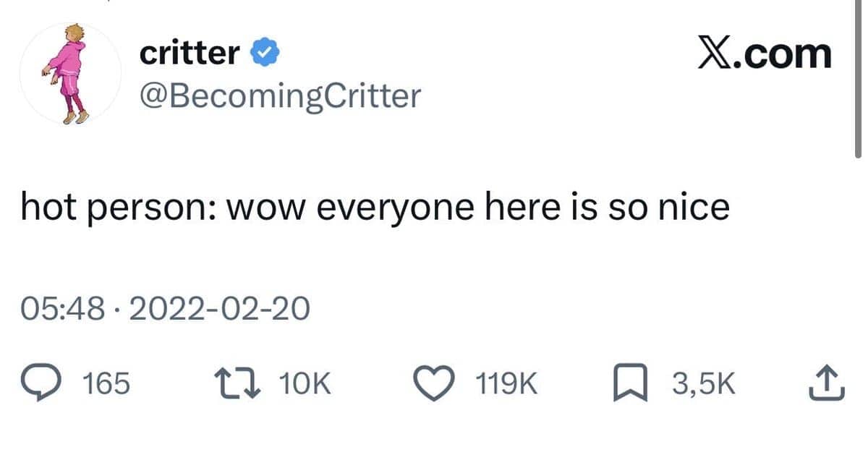Image resolution: width=868 pixels, height=455 pixels.
Task: Click the @BecomingCritter handle
Action: pyautogui.click(x=278, y=95)
